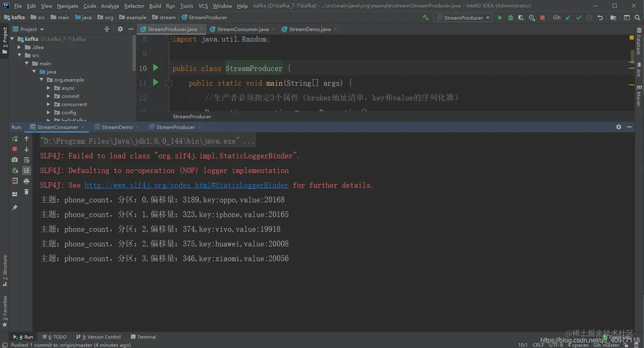Image resolution: width=644 pixels, height=348 pixels.
Task: Clear console with the trash icon
Action: coord(26,192)
